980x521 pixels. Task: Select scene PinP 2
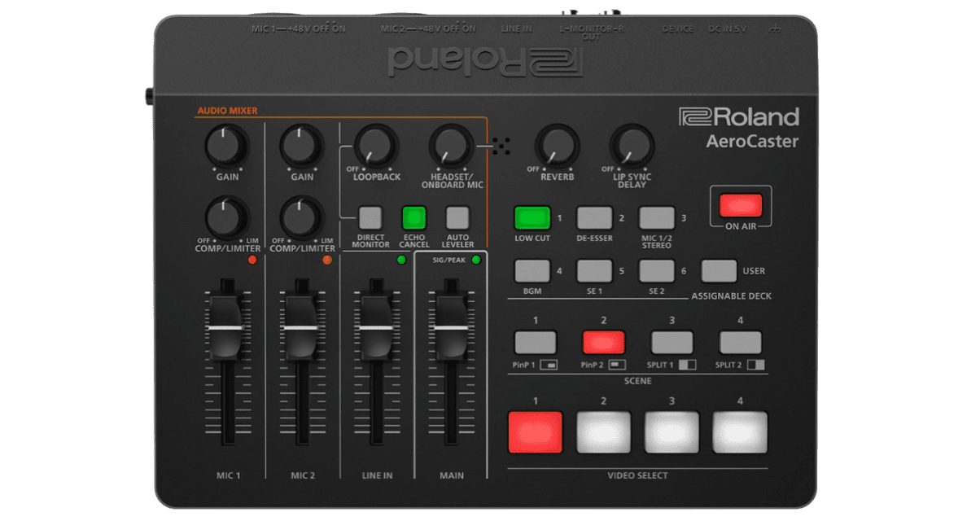point(603,342)
